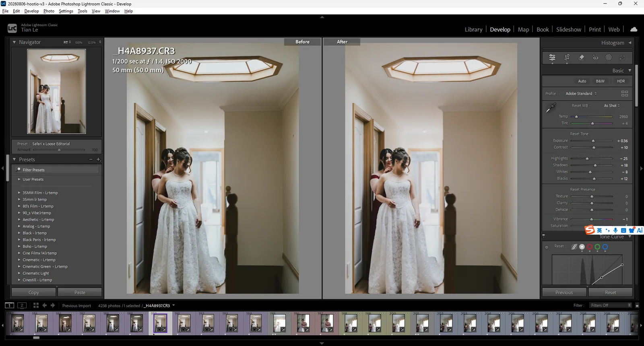Select the red channel curve circle
Screen dimensions: 644x346
pos(590,247)
